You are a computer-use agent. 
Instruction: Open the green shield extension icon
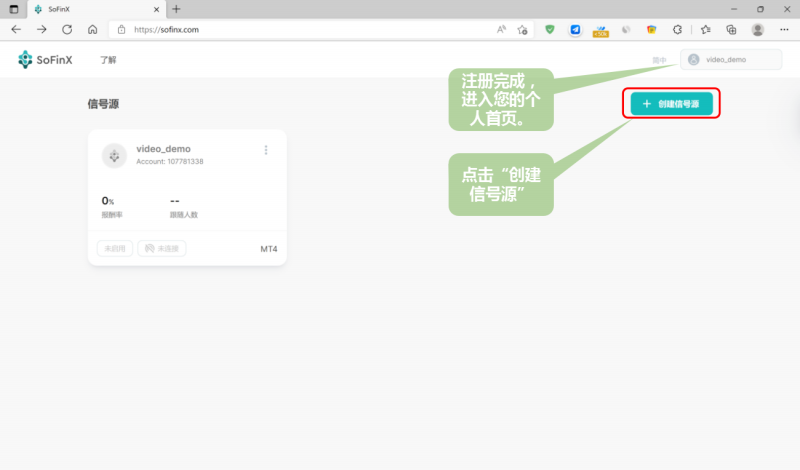[x=549, y=30]
